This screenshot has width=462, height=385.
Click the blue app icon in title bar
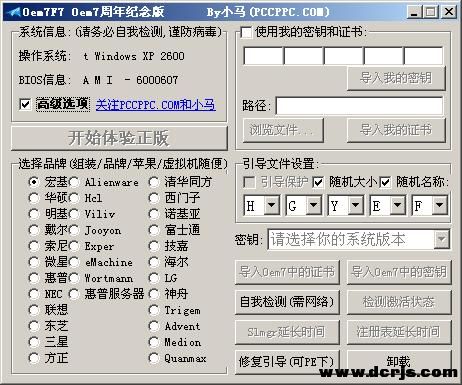[x=13, y=12]
